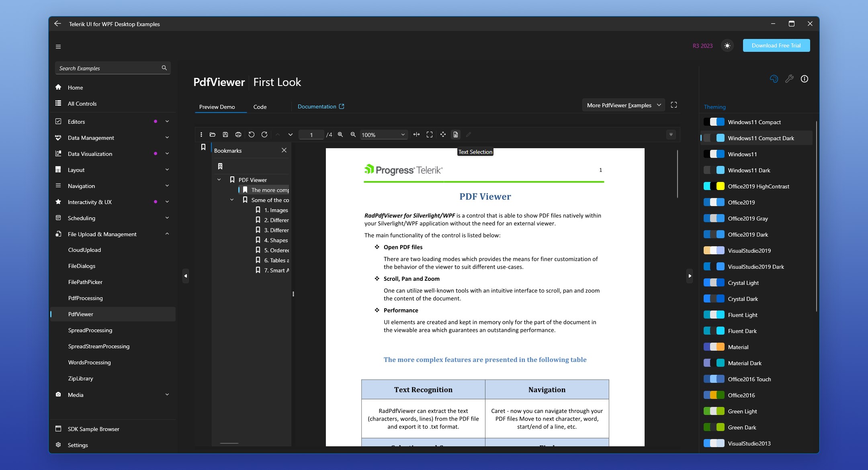Open the Documentation link
The height and width of the screenshot is (470, 868).
pos(321,106)
